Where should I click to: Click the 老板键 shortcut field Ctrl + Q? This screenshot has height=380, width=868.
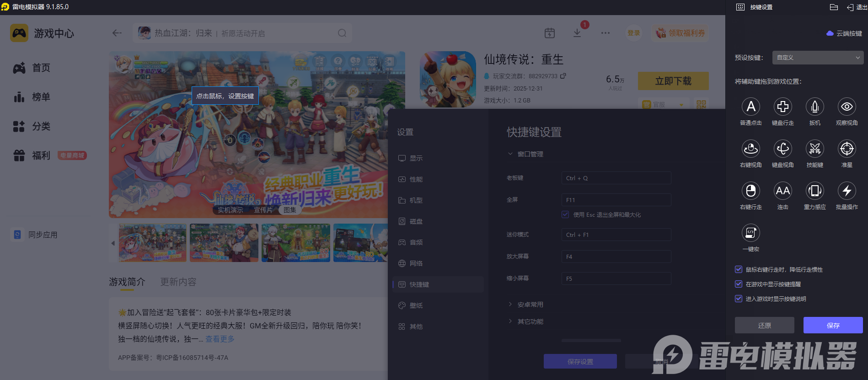(616, 178)
